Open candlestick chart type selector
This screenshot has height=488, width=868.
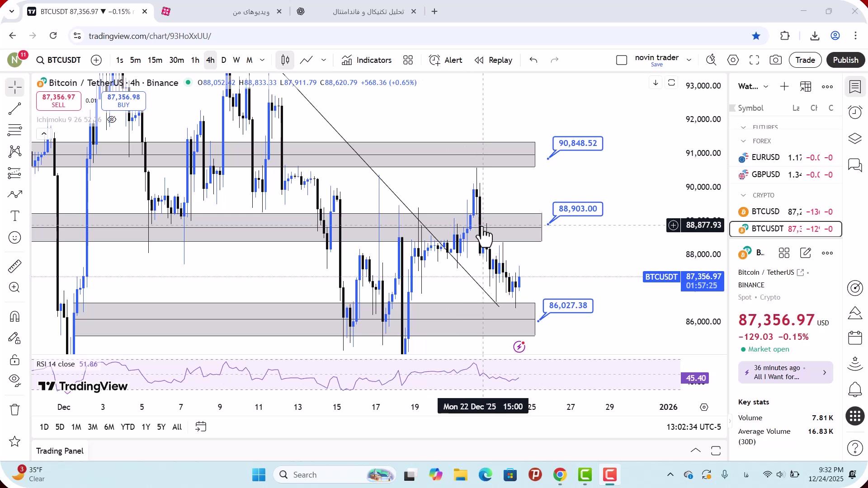(285, 60)
